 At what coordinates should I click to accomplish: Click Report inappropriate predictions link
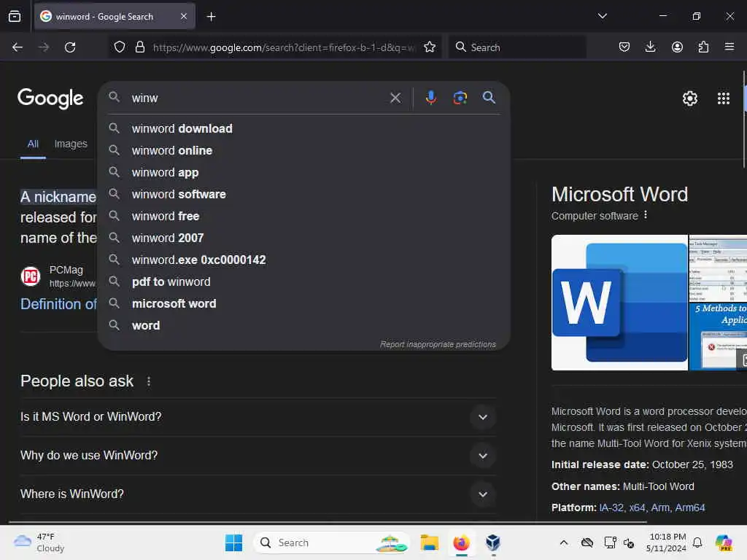(x=438, y=344)
